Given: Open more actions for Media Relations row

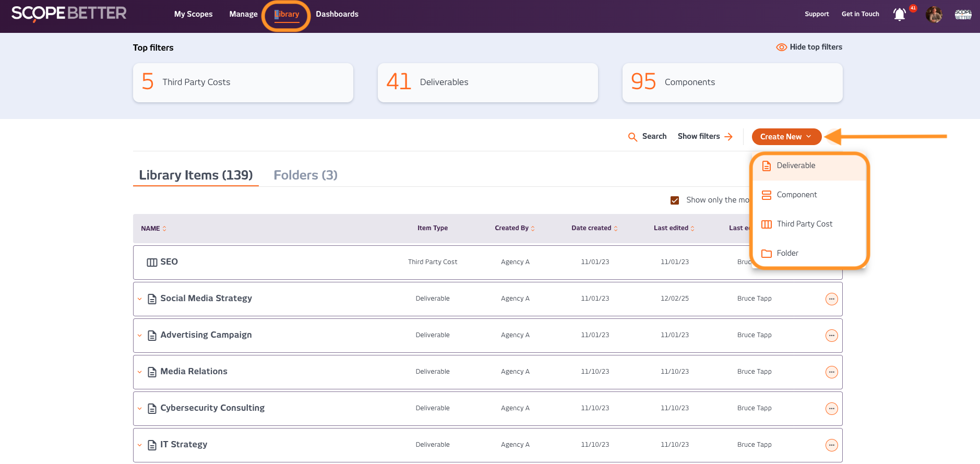Looking at the screenshot, I should 831,372.
